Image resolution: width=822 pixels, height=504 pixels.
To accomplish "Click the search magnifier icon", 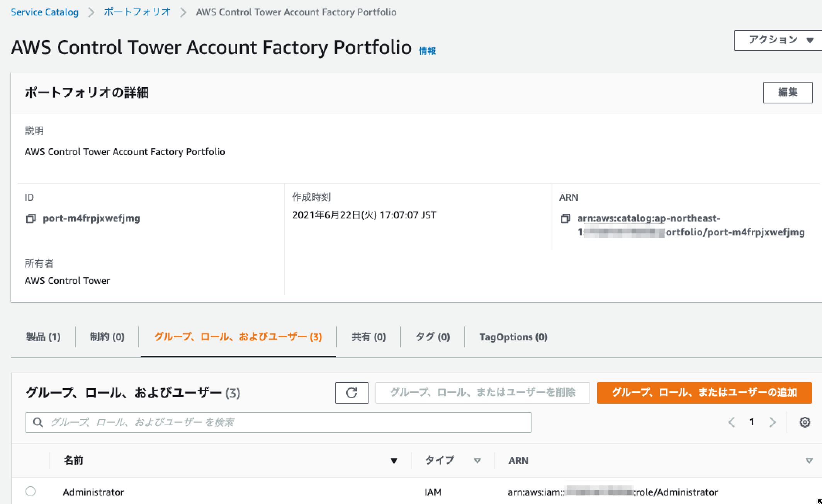I will [38, 423].
